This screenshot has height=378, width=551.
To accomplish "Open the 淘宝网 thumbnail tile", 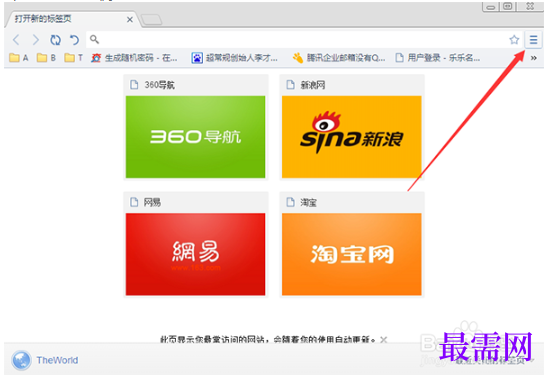I will coord(352,254).
